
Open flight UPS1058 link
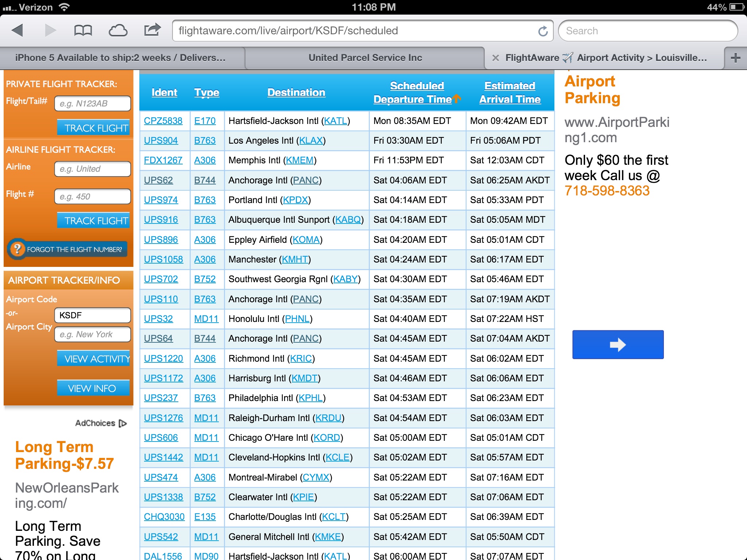[x=163, y=259]
